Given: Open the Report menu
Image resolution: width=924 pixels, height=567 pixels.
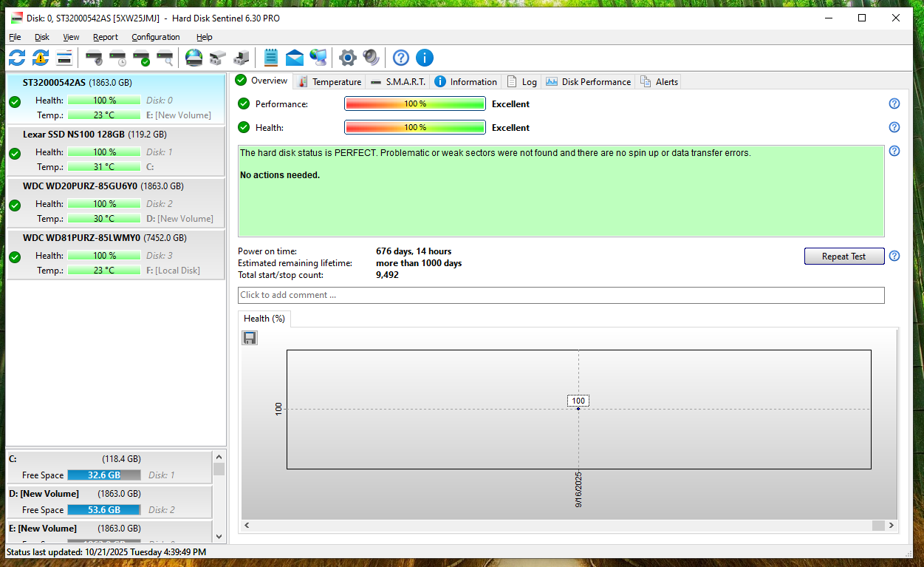Looking at the screenshot, I should point(106,37).
